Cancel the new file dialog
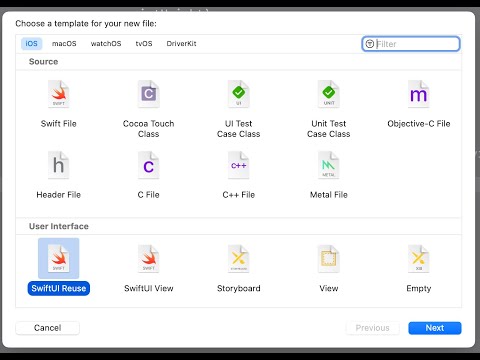 (47, 328)
